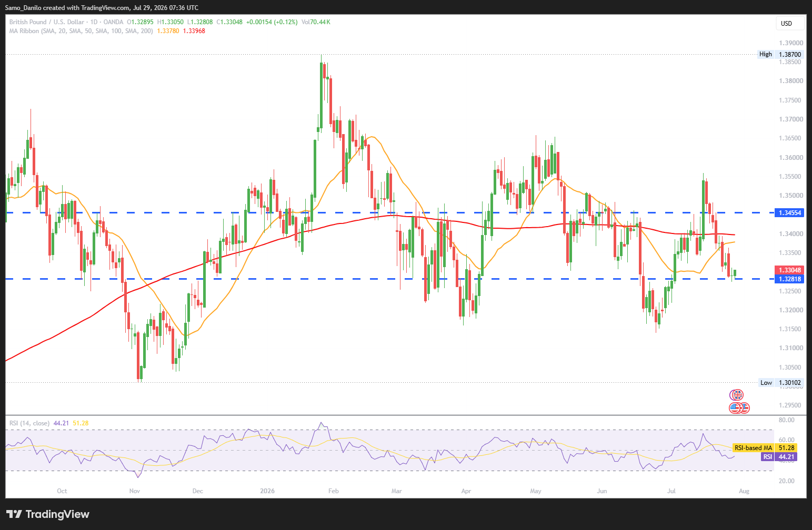This screenshot has width=812, height=530.
Task: Open the USD currency selector
Action: [x=790, y=23]
